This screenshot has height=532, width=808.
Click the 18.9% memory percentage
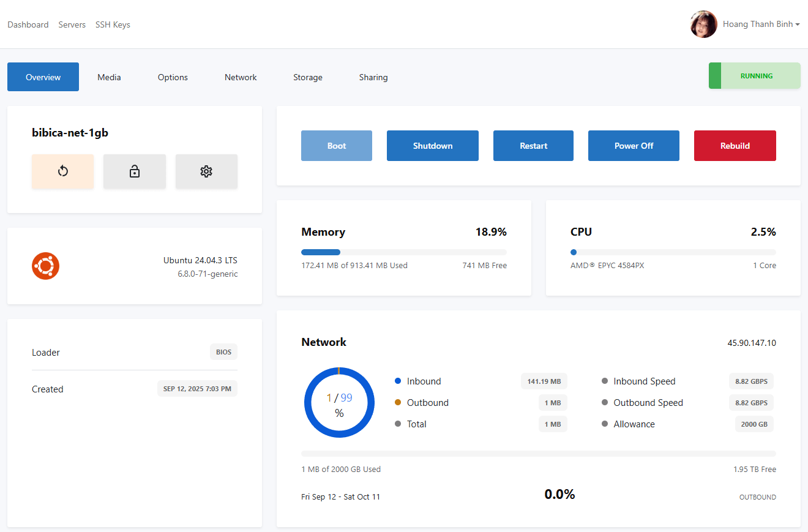click(491, 232)
